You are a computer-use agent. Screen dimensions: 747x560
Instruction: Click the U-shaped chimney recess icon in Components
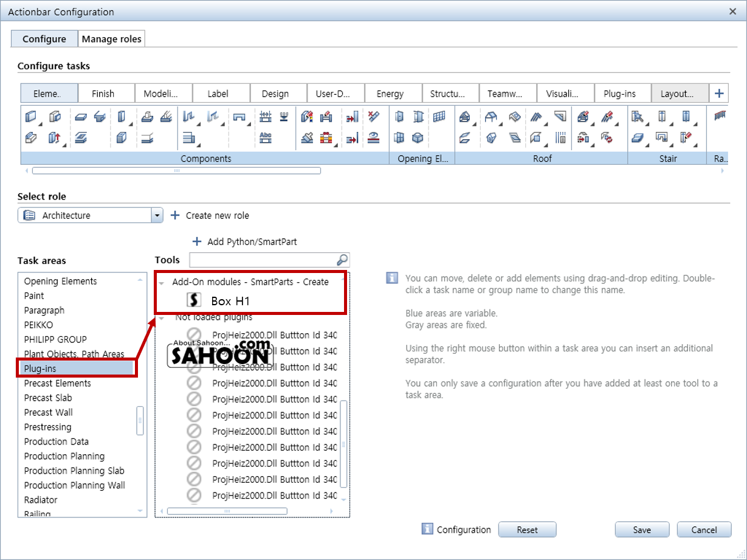click(239, 116)
